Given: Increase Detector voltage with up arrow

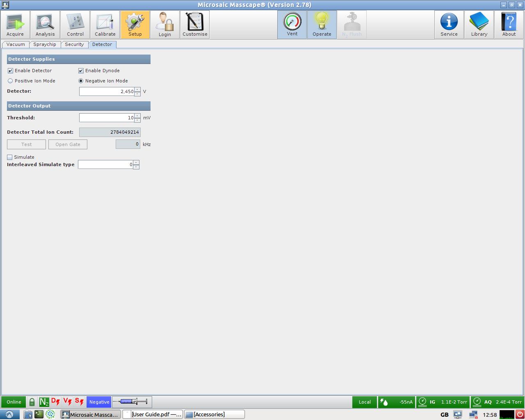Looking at the screenshot, I should (137, 89).
